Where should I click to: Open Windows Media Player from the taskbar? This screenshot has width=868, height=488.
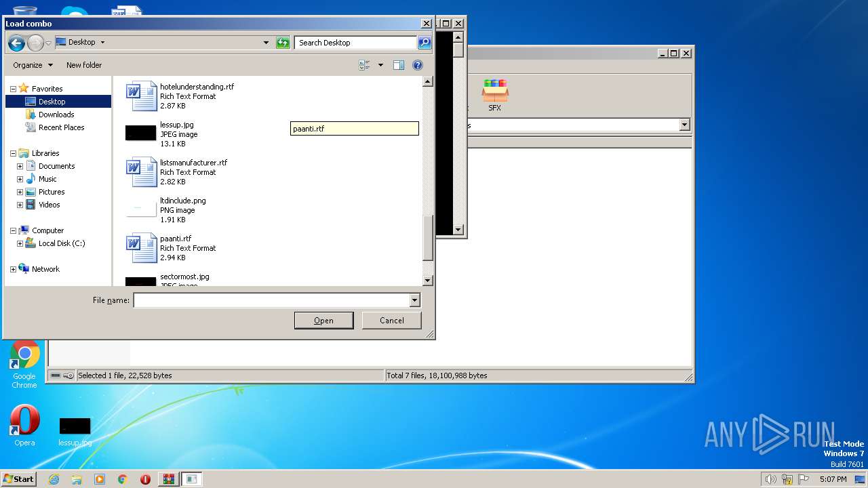click(x=100, y=479)
